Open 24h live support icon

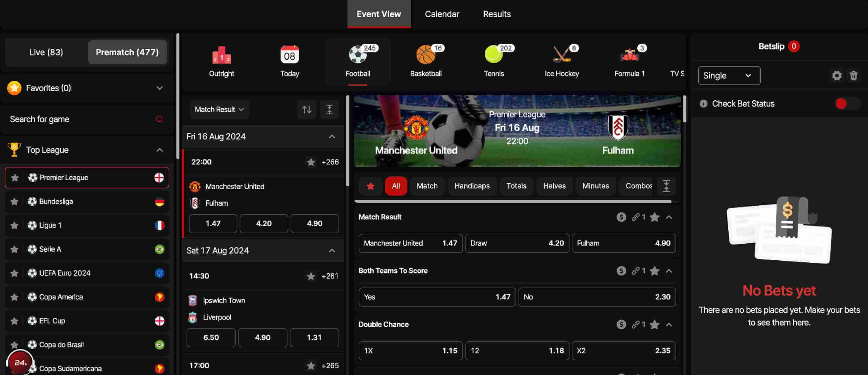(x=20, y=362)
